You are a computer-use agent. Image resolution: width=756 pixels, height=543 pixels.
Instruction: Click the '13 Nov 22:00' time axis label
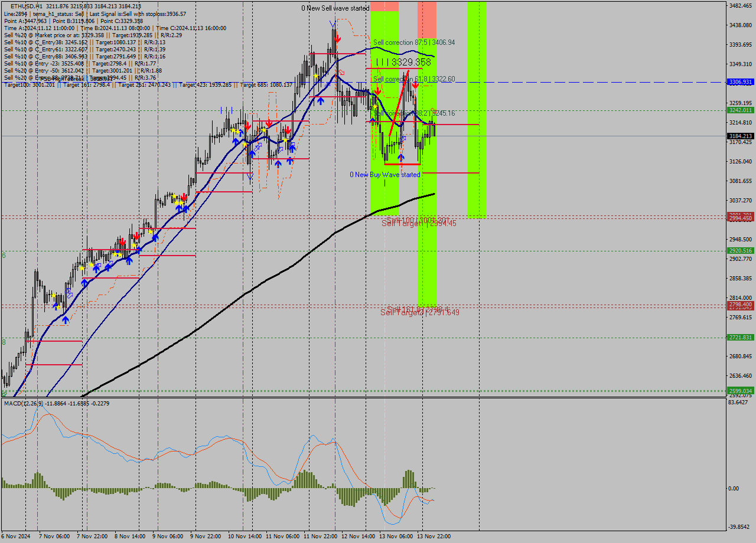(434, 537)
